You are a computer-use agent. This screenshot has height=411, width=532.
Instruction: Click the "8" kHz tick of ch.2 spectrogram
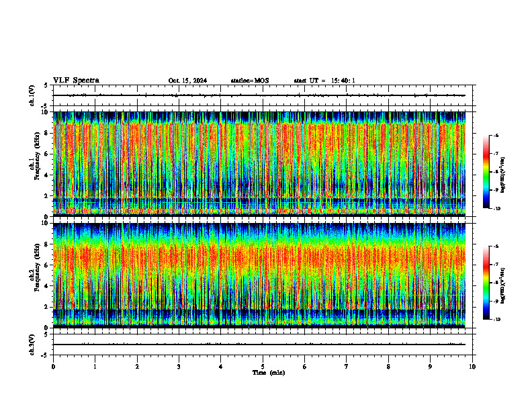[x=47, y=244]
